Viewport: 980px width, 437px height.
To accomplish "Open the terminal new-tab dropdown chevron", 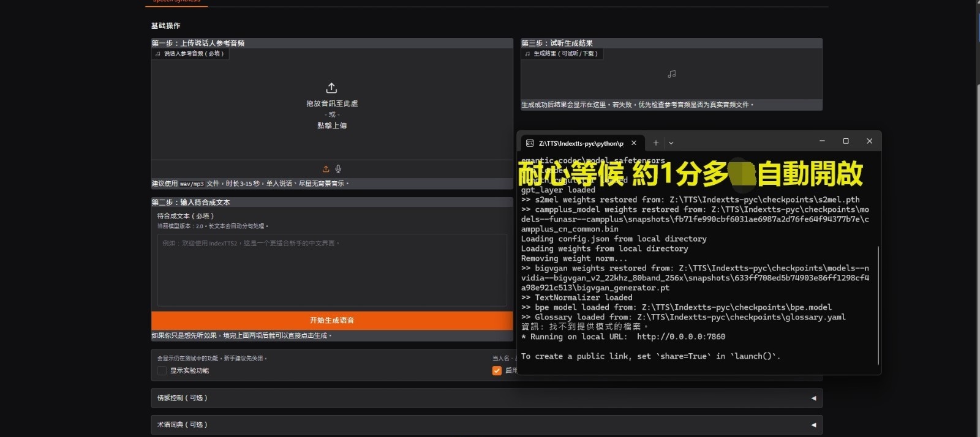I will click(x=671, y=143).
